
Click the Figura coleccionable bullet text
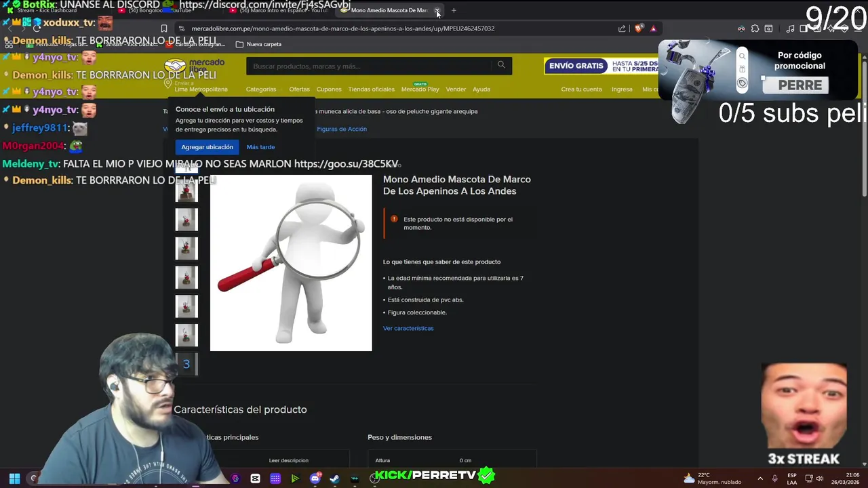[417, 312]
